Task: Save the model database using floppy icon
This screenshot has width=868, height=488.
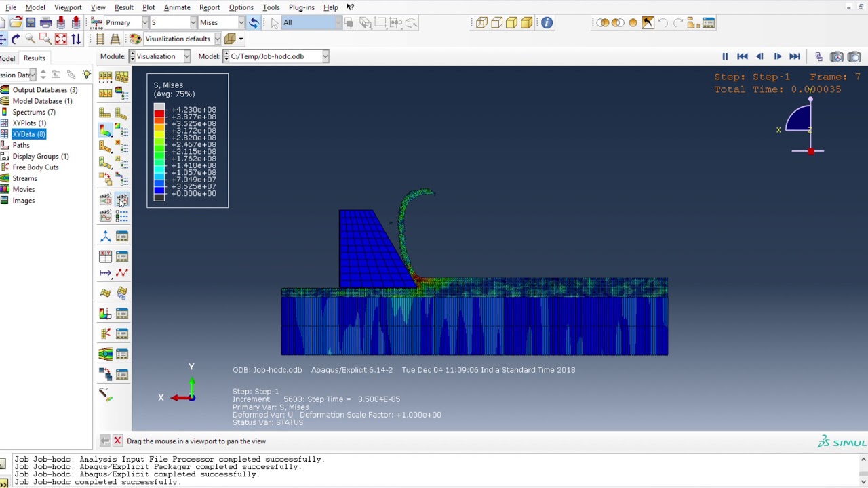Action: pyautogui.click(x=31, y=23)
